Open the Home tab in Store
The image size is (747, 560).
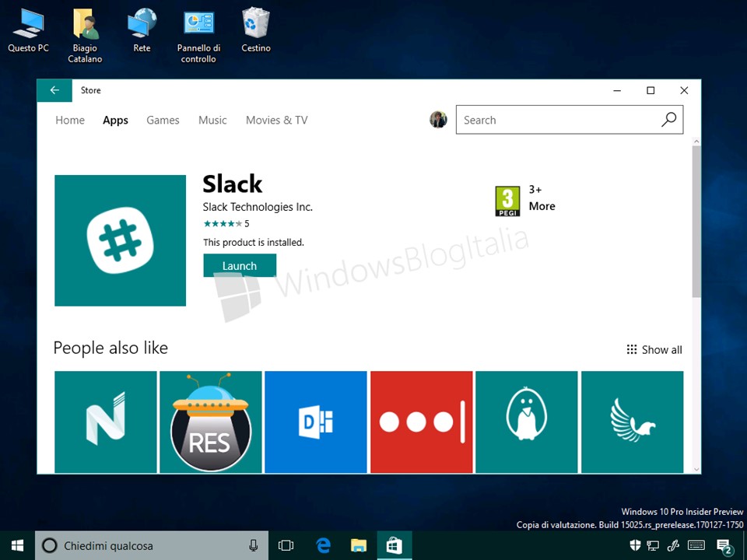point(70,120)
